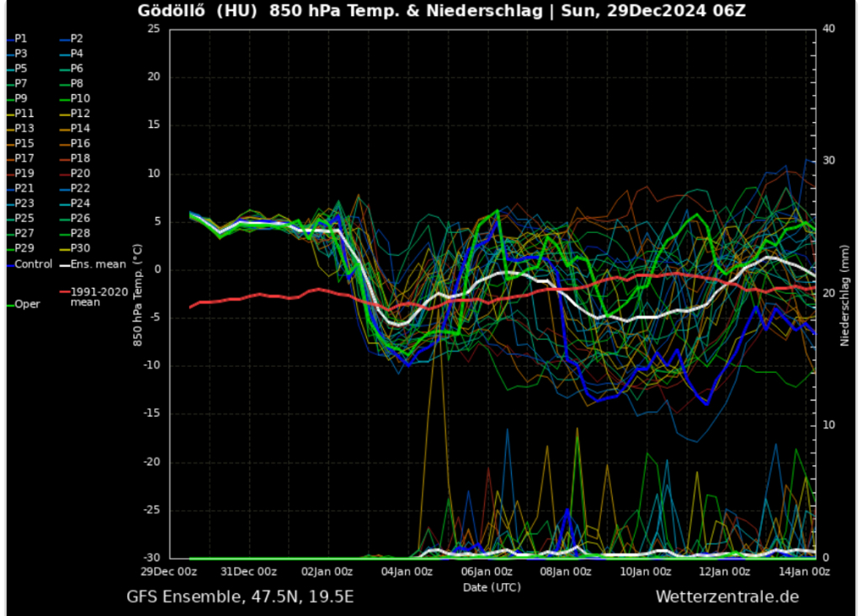Click the red 1991-2020 mean line swatch
The height and width of the screenshot is (616, 862).
(64, 292)
